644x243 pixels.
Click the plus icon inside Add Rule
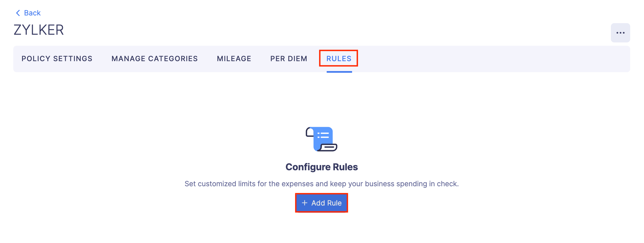(x=304, y=203)
